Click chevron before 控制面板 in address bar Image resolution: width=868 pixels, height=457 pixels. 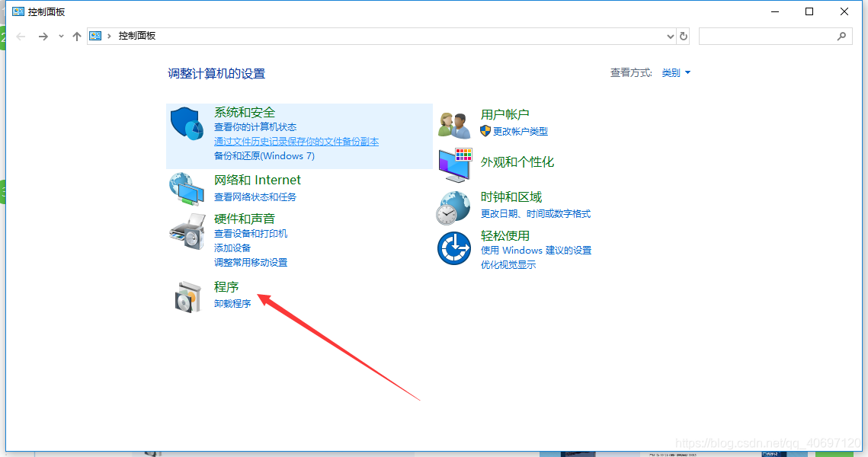[109, 36]
